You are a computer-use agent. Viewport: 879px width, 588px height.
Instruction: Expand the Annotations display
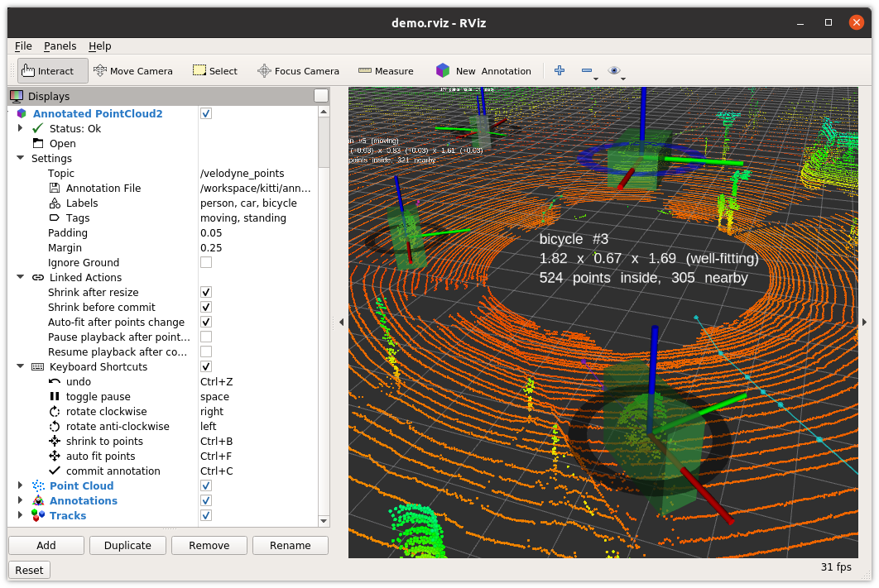[x=20, y=500]
